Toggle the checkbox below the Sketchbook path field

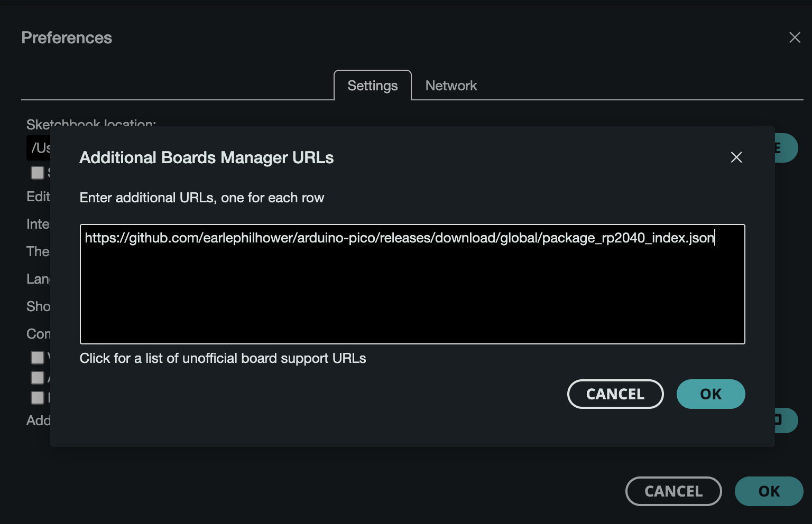point(38,173)
